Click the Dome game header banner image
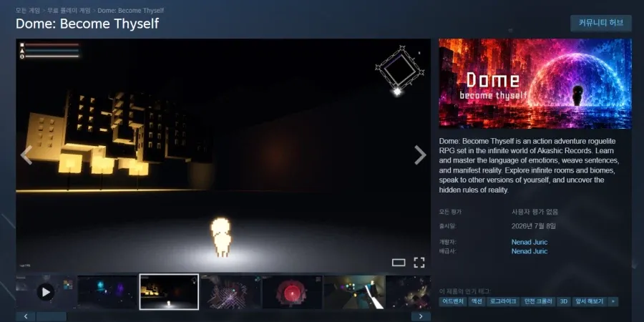Screen dimensions: 644x322 (535, 84)
